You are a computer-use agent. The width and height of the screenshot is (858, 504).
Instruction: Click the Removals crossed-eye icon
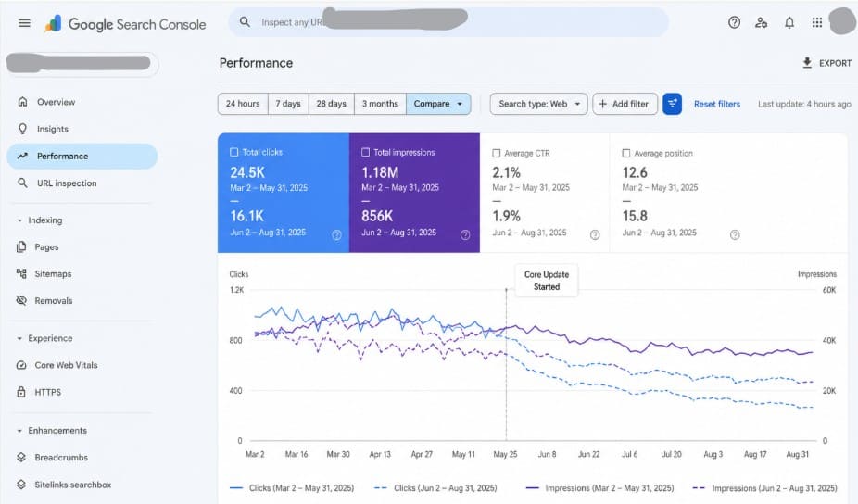(21, 300)
